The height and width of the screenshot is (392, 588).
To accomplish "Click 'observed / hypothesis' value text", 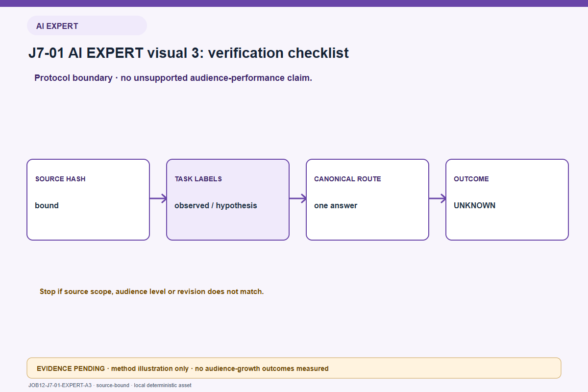I will pyautogui.click(x=216, y=206).
